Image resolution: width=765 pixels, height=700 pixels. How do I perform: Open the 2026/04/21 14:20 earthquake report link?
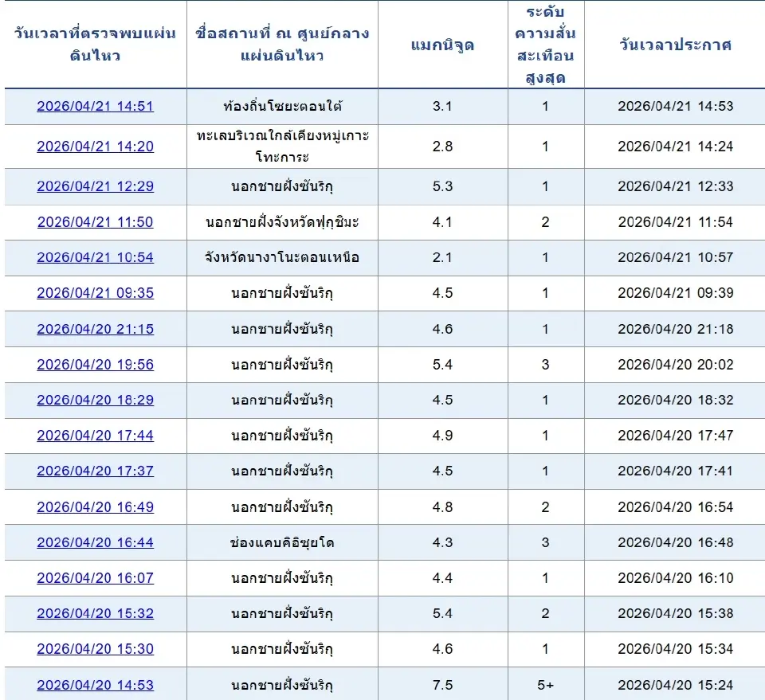[96, 146]
